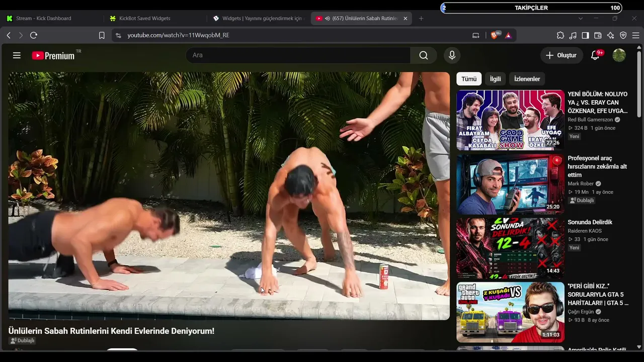644x362 pixels.
Task: Reload the page with the refresh icon
Action: 34,35
